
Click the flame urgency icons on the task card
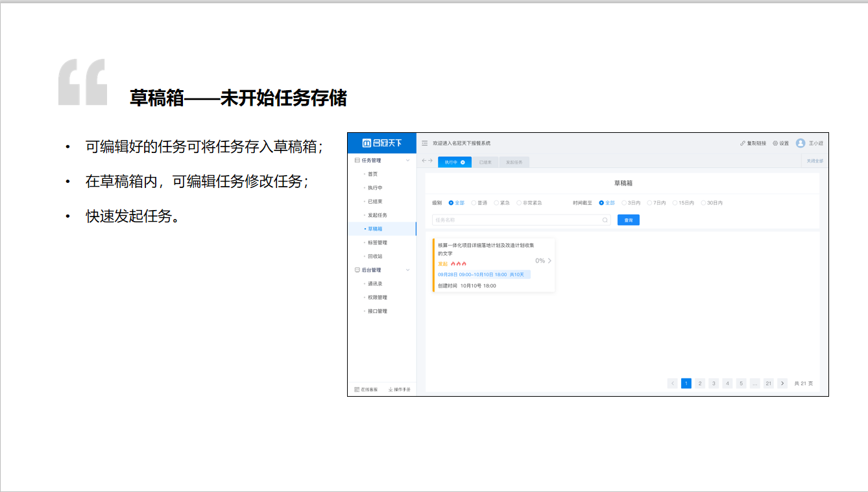click(459, 264)
